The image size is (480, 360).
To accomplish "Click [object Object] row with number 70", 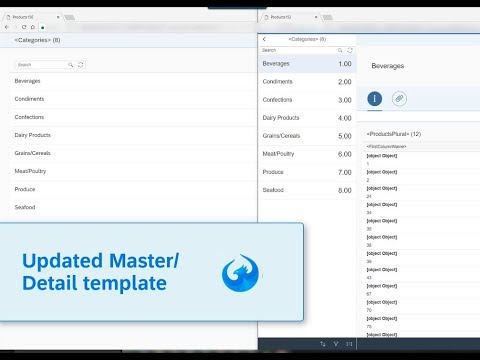I will [x=422, y=306].
